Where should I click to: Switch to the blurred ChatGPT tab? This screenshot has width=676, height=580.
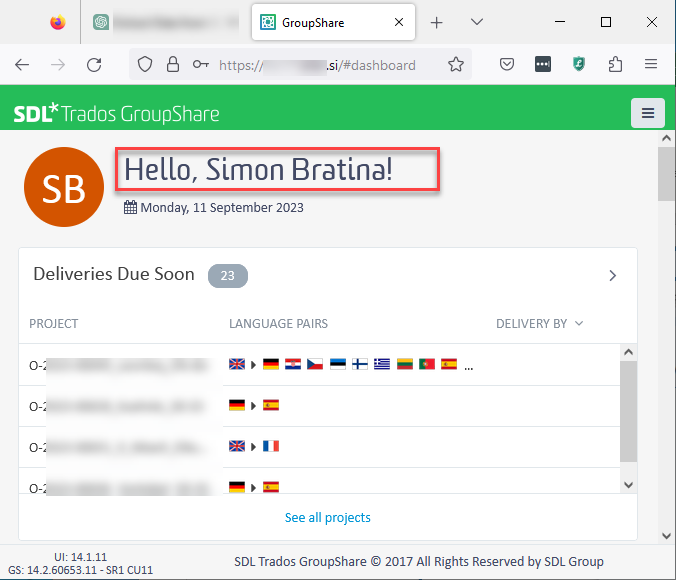pyautogui.click(x=166, y=22)
